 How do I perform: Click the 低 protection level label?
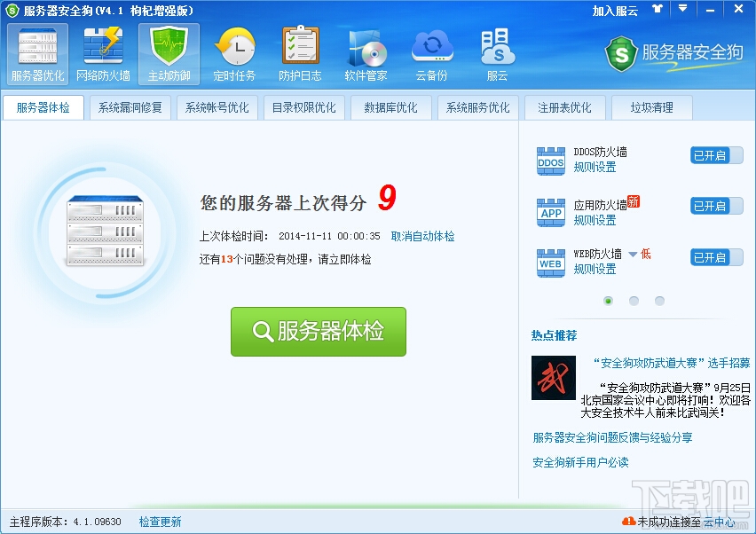pos(646,254)
